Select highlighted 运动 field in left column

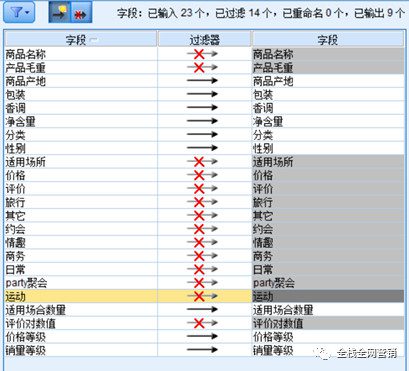(x=80, y=296)
